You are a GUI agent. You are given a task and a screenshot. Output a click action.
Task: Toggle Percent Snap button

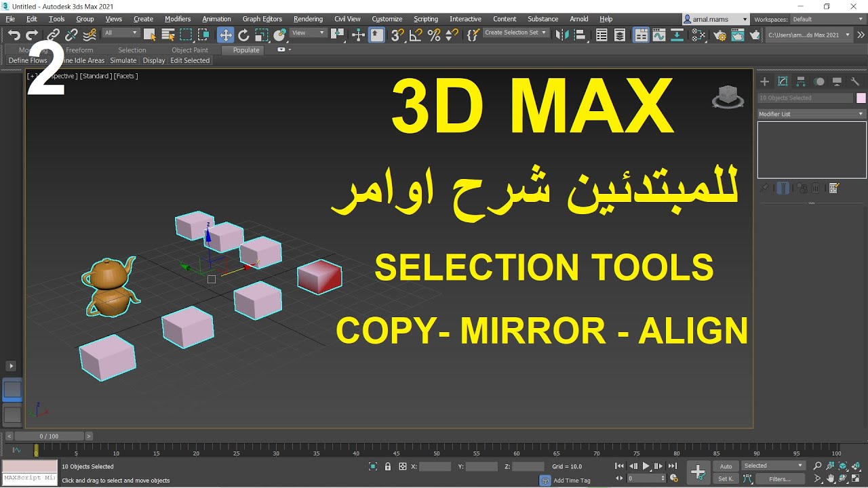434,35
